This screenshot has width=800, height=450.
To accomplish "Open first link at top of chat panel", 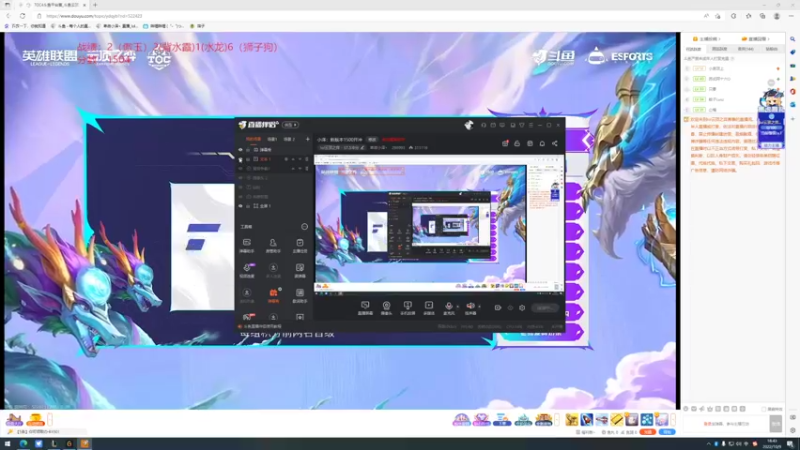I will coord(706,39).
